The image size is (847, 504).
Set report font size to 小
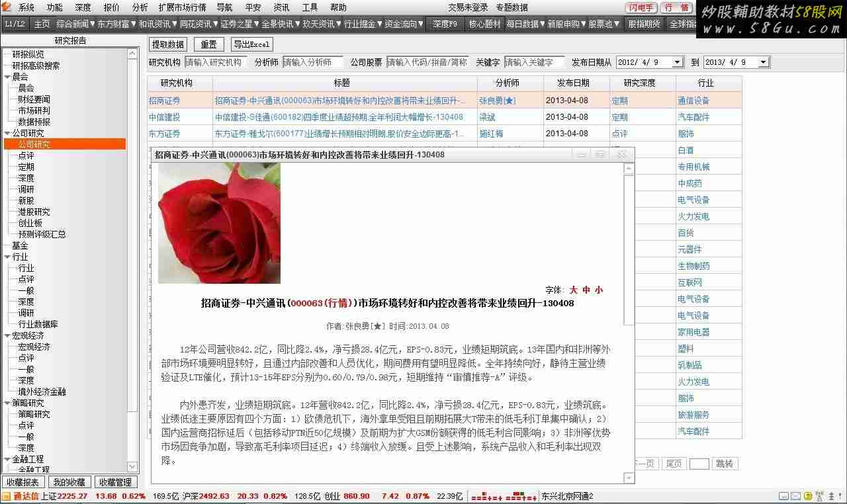tap(599, 290)
